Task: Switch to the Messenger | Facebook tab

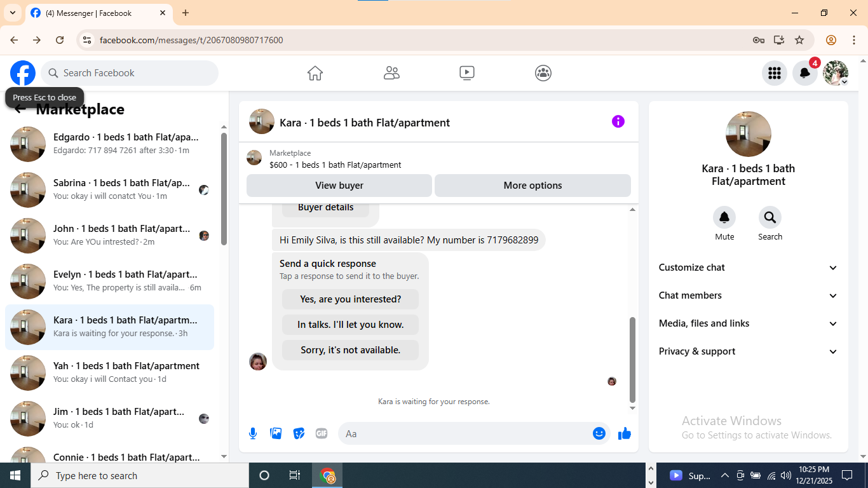Action: pos(98,13)
